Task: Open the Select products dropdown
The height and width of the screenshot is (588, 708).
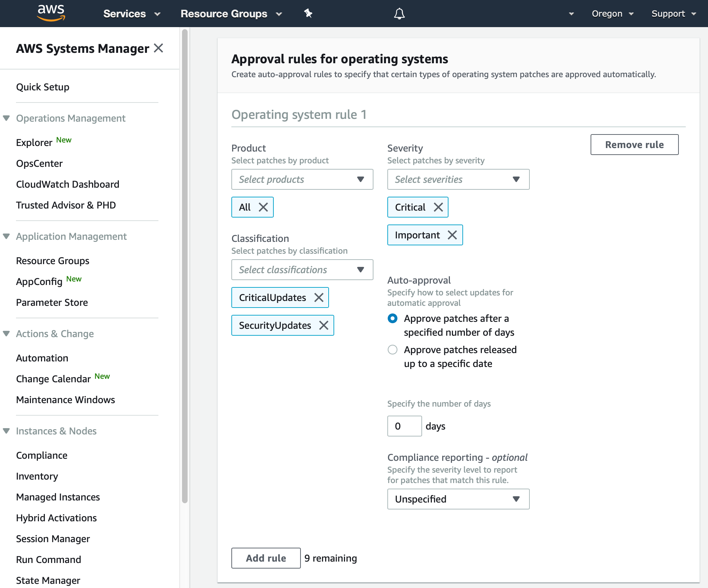Action: [x=302, y=179]
